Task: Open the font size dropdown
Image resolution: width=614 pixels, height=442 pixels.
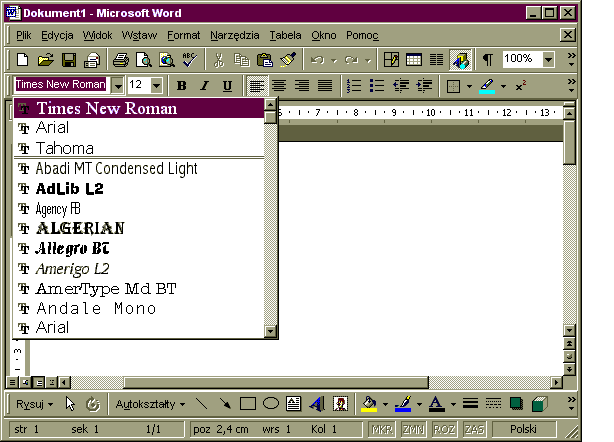Action: point(156,86)
